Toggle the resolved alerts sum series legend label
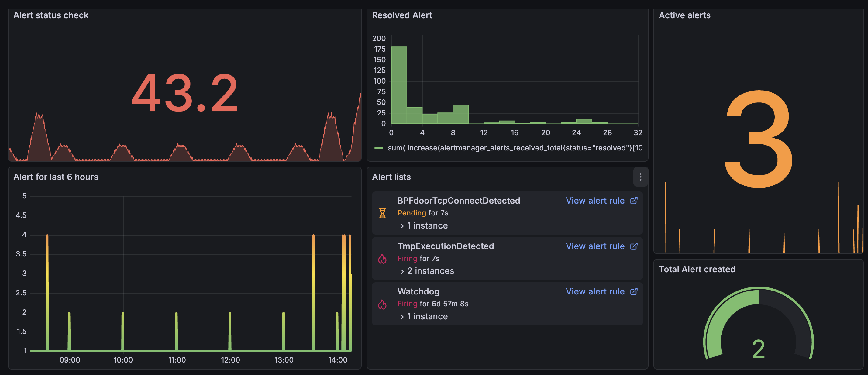Image resolution: width=868 pixels, height=375 pixels. [515, 148]
